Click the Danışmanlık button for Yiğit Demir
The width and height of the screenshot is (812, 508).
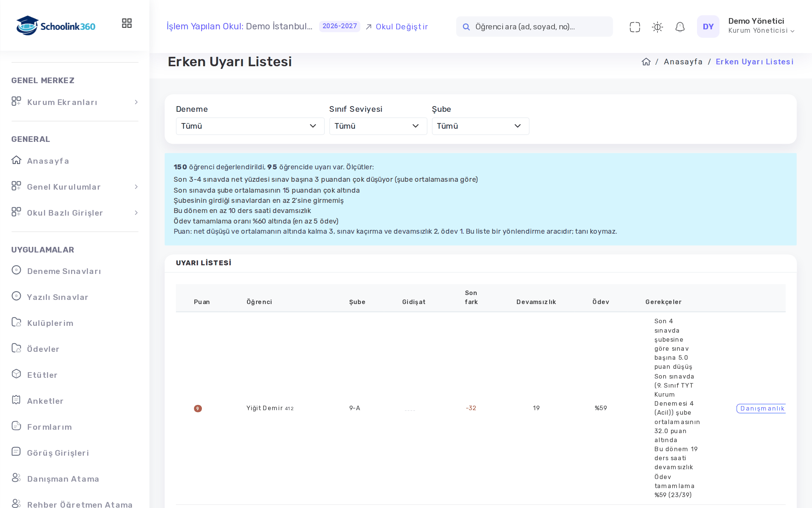point(761,408)
